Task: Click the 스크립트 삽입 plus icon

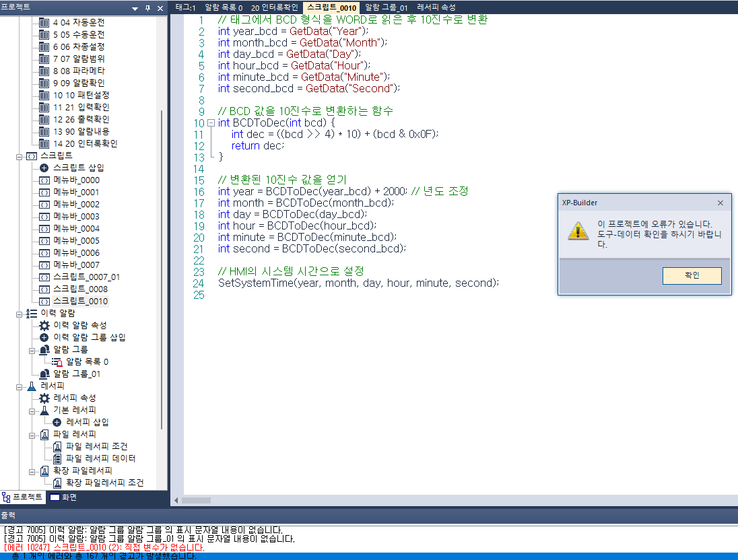Action: (x=42, y=168)
